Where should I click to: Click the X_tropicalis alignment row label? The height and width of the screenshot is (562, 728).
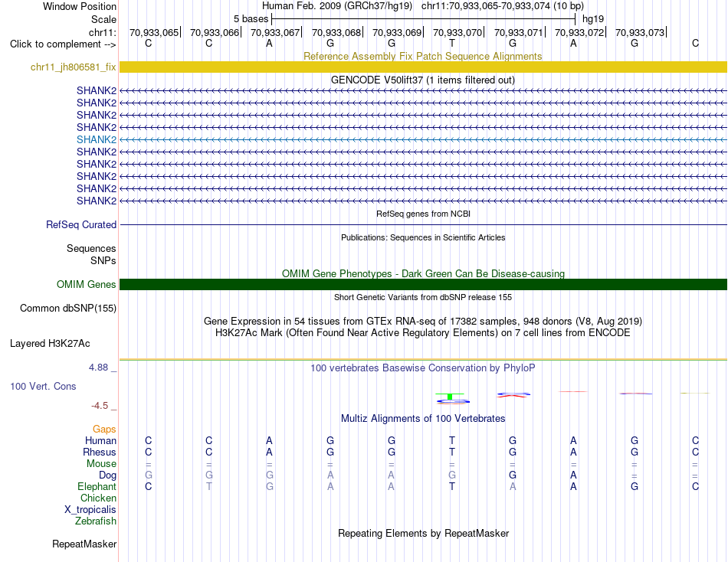(90, 510)
